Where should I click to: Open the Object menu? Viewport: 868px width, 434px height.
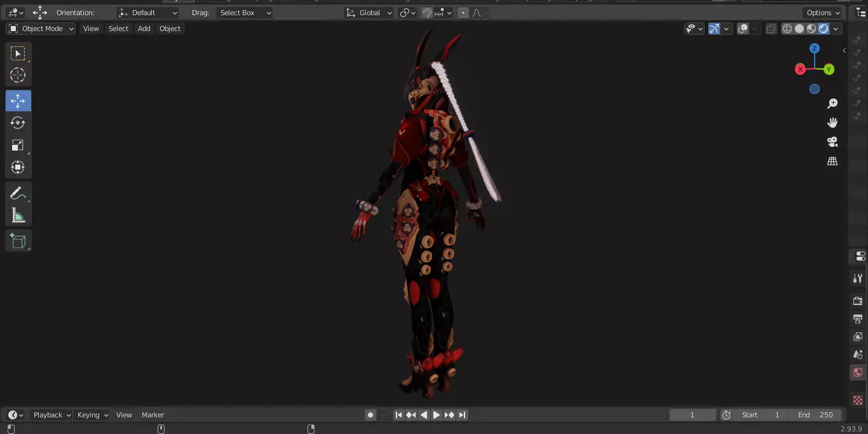tap(170, 29)
